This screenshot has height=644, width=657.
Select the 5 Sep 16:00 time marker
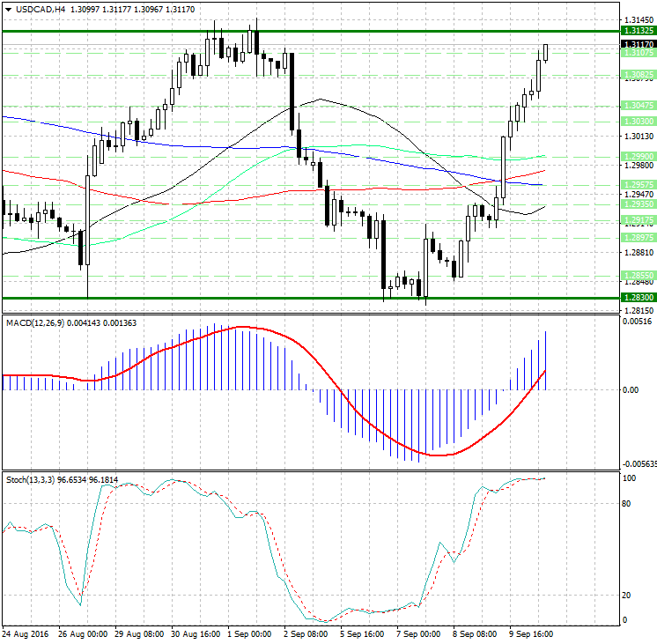click(362, 633)
